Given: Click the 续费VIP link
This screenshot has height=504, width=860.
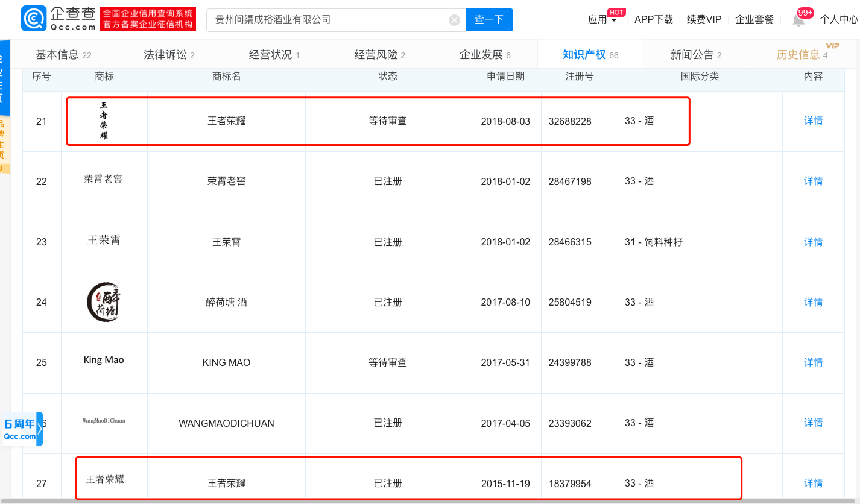Looking at the screenshot, I should tap(704, 20).
